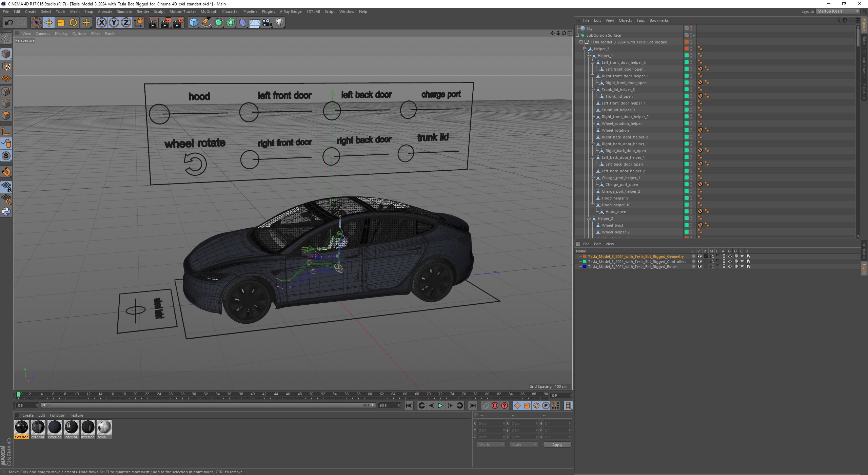This screenshot has width=868, height=475.
Task: Collapse the Subdivision Surface object
Action: coord(577,35)
